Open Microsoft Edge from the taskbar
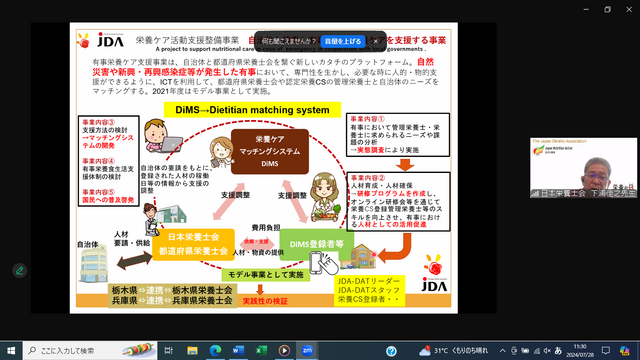The image size is (640, 360). coord(215,350)
